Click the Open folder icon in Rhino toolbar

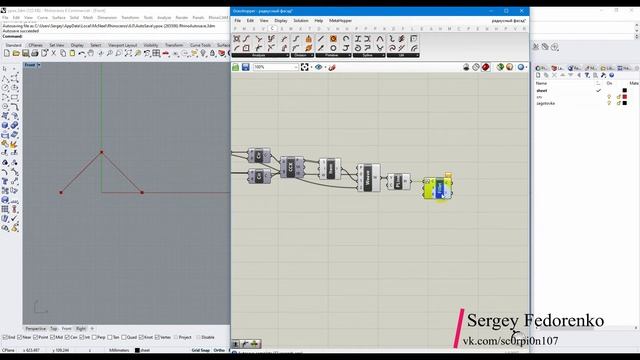16,53
